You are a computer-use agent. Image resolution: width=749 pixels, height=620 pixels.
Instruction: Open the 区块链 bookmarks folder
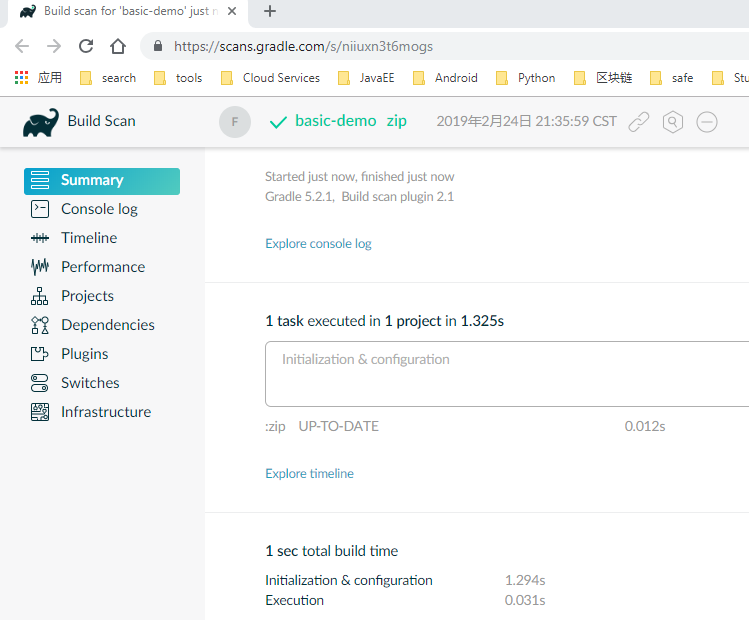click(603, 78)
